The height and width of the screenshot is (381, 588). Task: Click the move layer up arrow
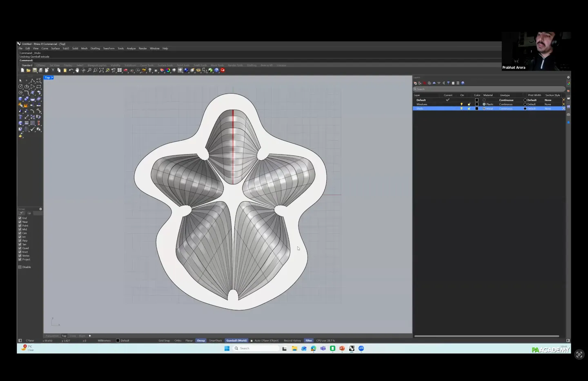(434, 83)
